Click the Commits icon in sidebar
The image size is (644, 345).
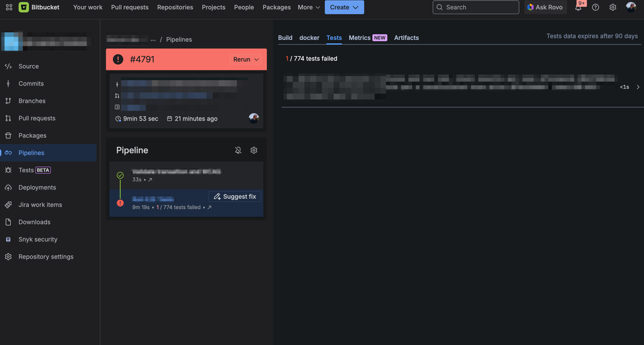click(8, 83)
